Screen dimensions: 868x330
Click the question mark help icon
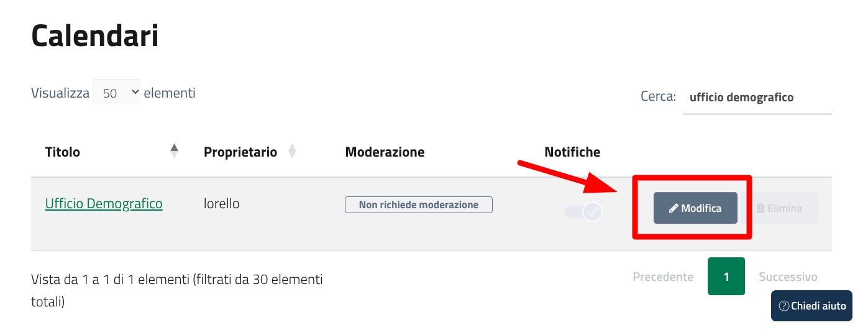[x=784, y=306]
